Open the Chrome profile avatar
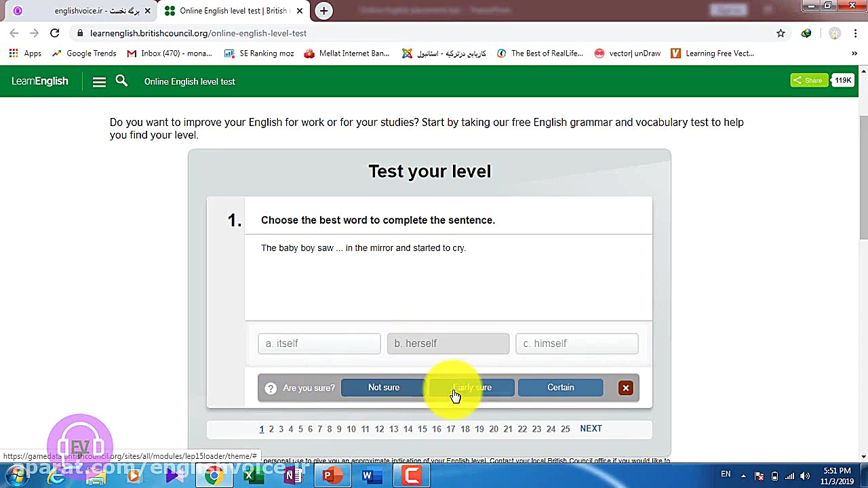This screenshot has height=488, width=868. (x=835, y=33)
